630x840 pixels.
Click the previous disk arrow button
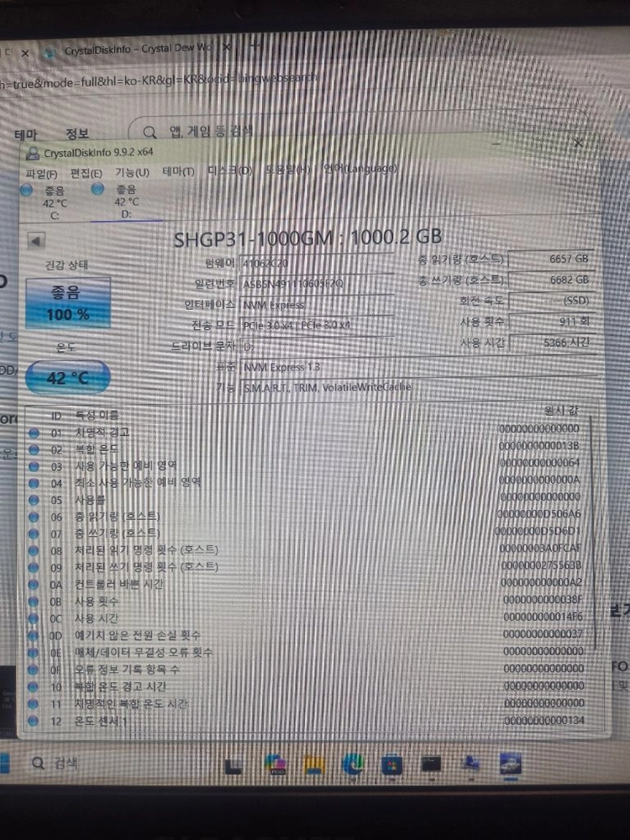[x=36, y=241]
